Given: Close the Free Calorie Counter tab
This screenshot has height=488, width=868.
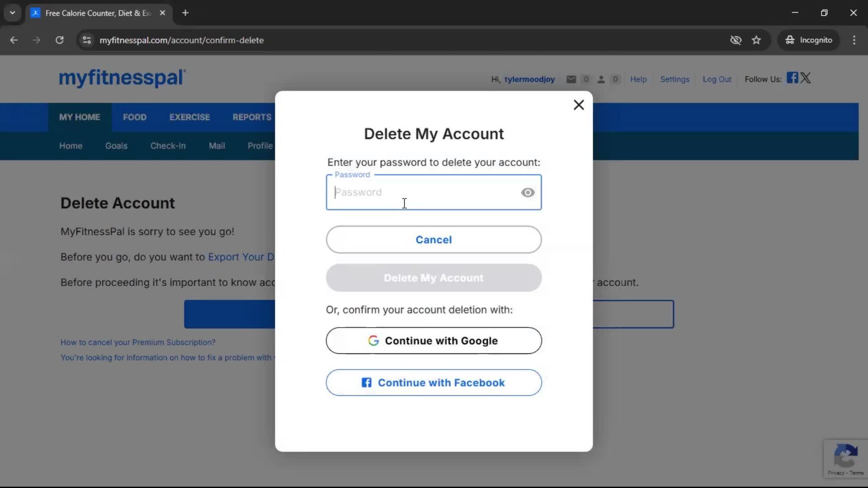Looking at the screenshot, I should [162, 13].
